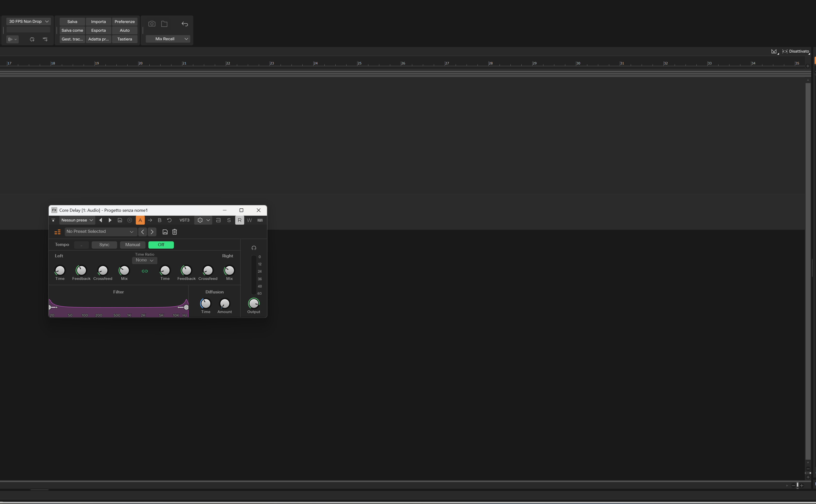Click host preset save disk icon
The image size is (816, 504).
coord(120,220)
